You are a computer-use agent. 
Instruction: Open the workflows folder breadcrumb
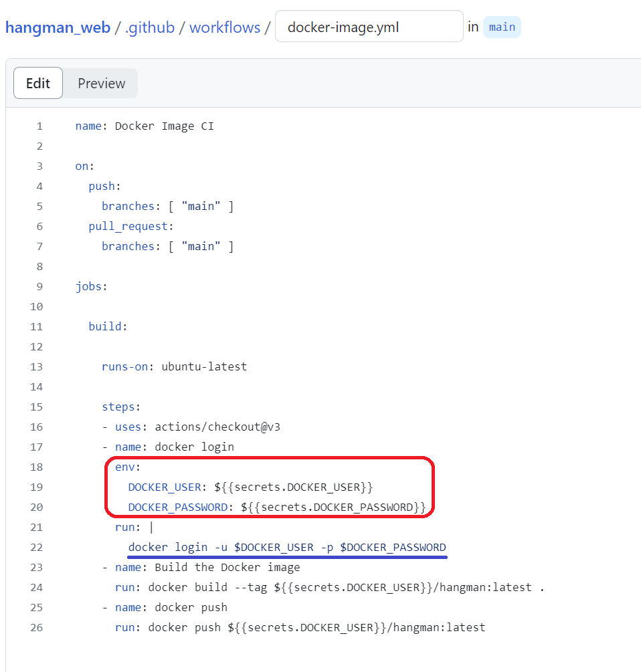(225, 27)
